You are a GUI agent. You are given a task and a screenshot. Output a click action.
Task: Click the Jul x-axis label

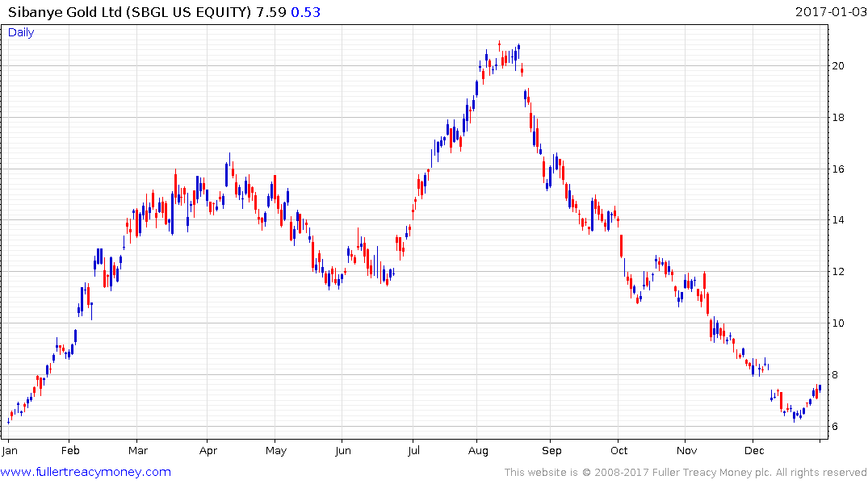click(x=413, y=450)
